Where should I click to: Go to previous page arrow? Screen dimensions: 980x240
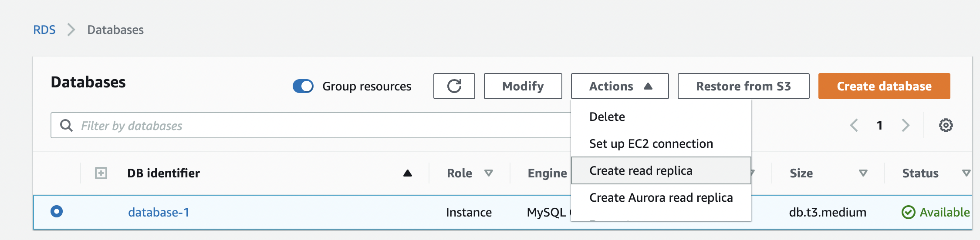[854, 126]
